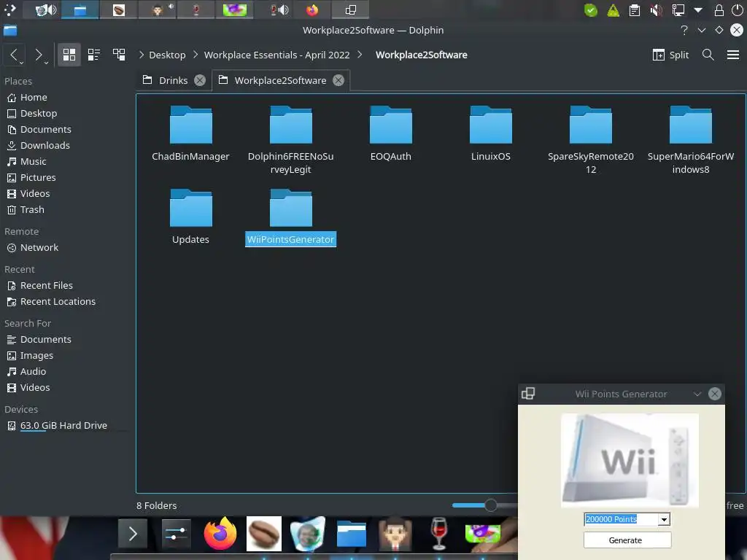
Task: Open the application launcher in top panel
Action: click(x=10, y=9)
